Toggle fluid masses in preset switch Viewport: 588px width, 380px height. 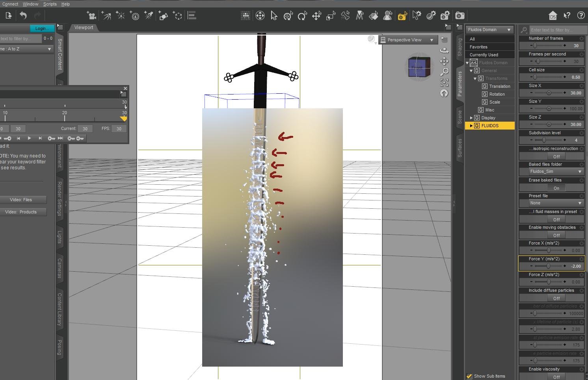click(x=556, y=219)
